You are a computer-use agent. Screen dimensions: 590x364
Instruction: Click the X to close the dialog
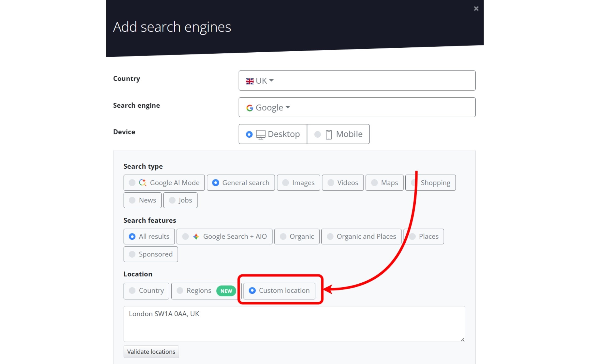(x=476, y=9)
